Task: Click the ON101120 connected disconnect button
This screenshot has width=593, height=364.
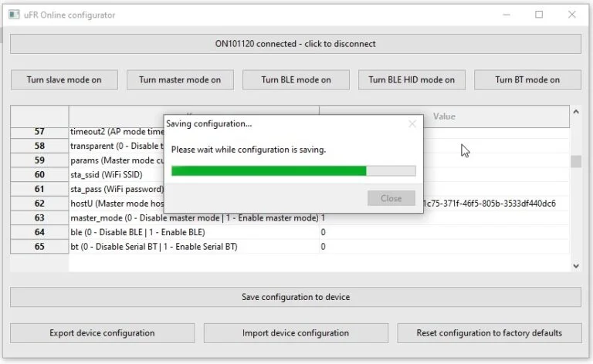Action: click(x=296, y=44)
